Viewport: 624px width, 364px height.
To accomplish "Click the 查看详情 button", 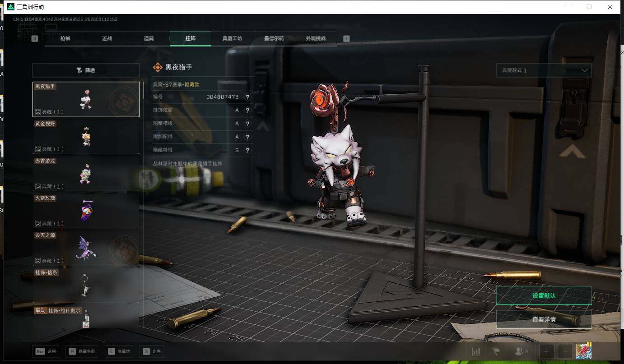I will (x=544, y=319).
